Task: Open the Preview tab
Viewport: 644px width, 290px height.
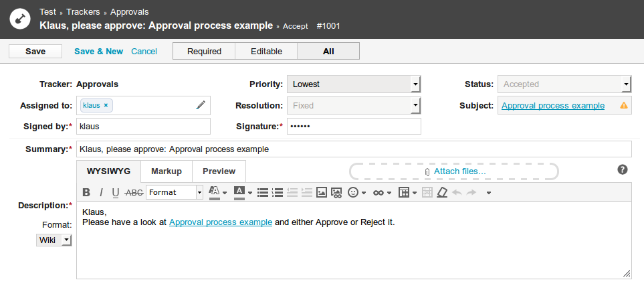Action: [219, 171]
